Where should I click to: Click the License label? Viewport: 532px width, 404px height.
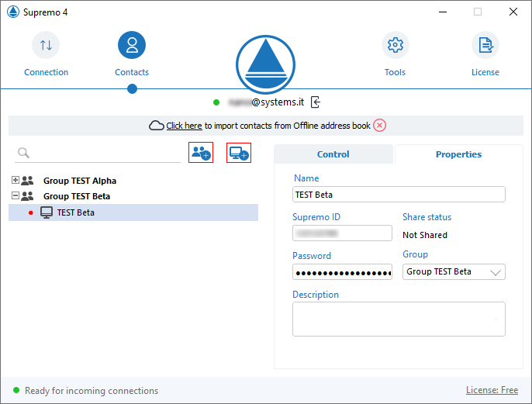tap(485, 72)
